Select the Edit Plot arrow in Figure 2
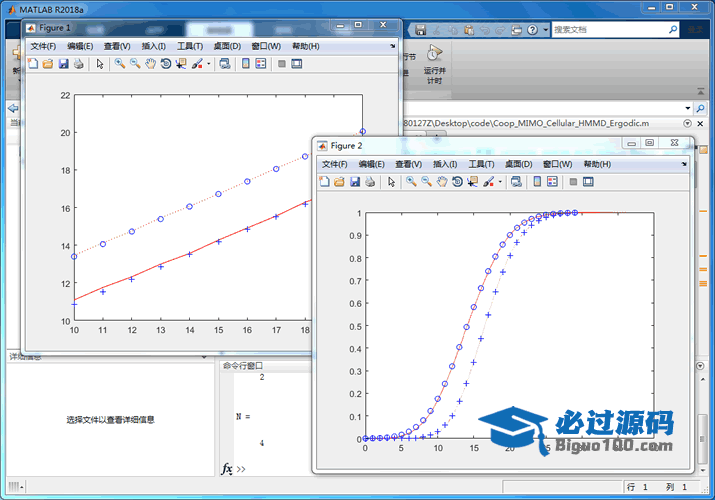715x500 pixels. (x=391, y=182)
